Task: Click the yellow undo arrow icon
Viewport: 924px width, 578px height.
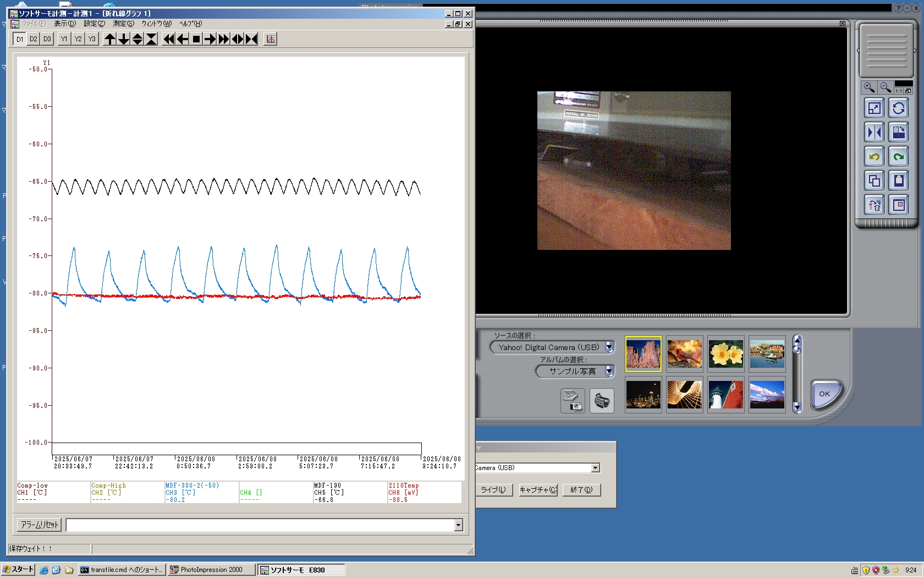Action: [875, 157]
